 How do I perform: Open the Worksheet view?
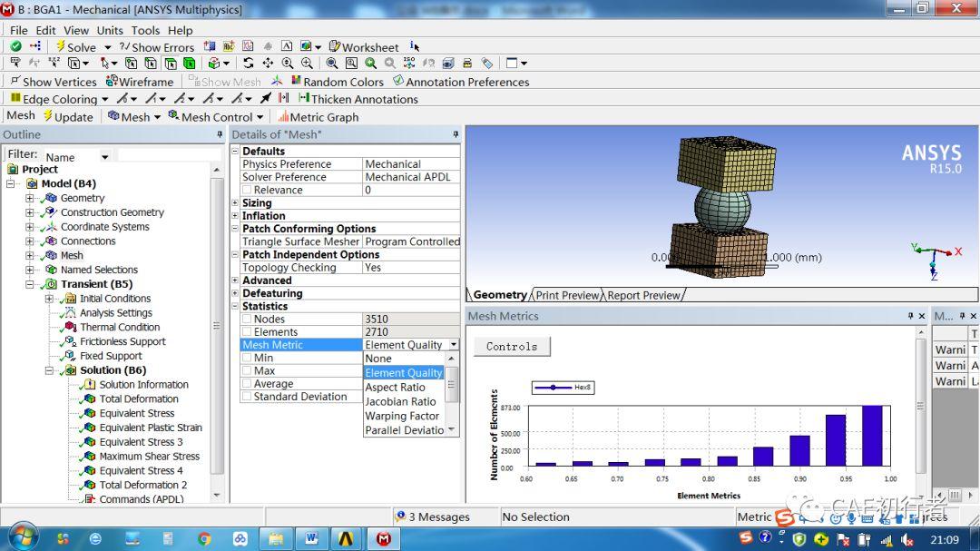[x=364, y=47]
